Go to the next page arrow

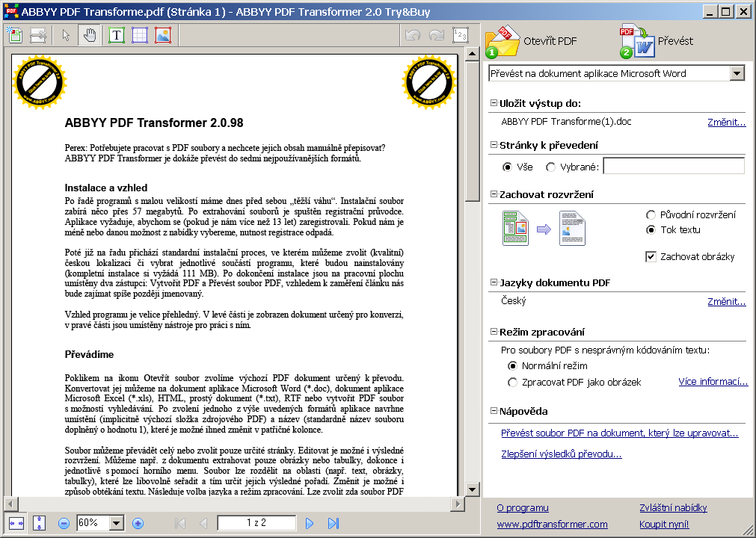click(x=310, y=523)
